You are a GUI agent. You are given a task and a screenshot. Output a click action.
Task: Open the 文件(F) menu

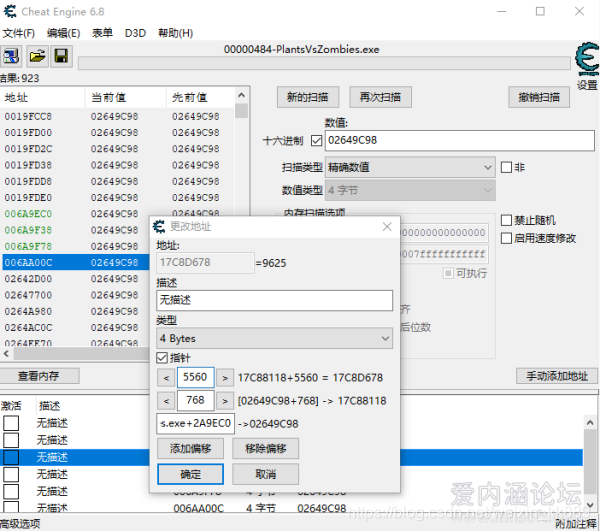18,33
